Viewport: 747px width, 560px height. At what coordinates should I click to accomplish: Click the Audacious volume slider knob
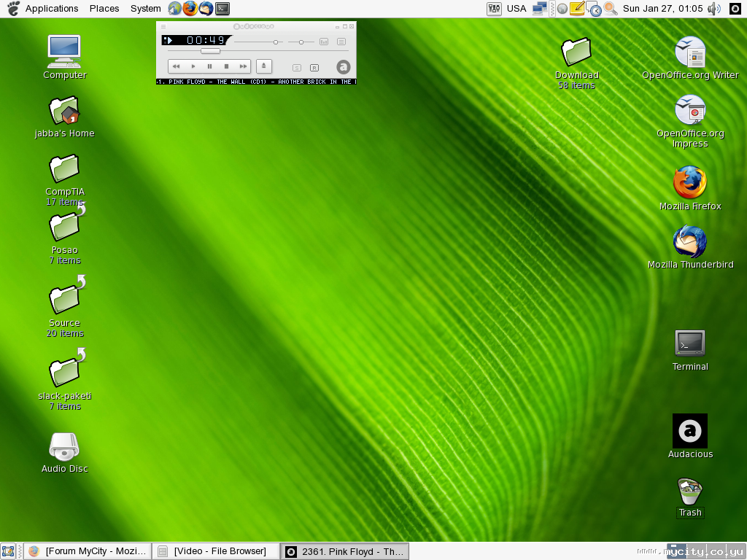tap(275, 42)
